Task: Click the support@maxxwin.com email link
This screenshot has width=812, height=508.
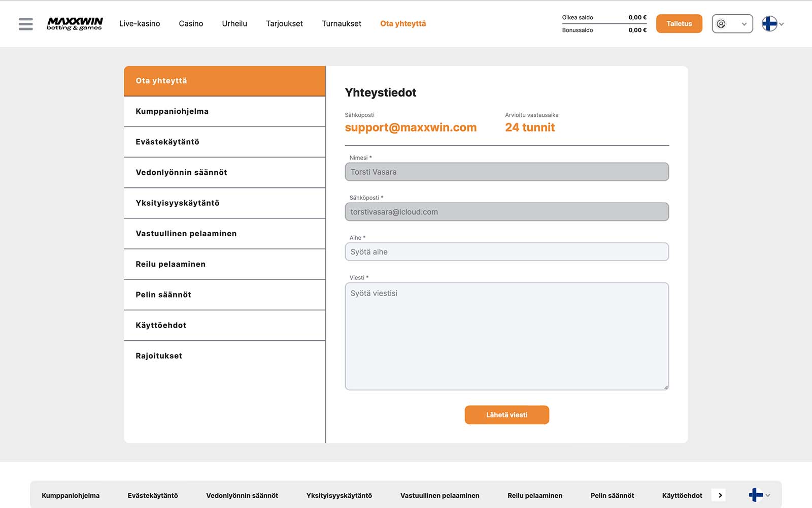Action: [x=411, y=128]
